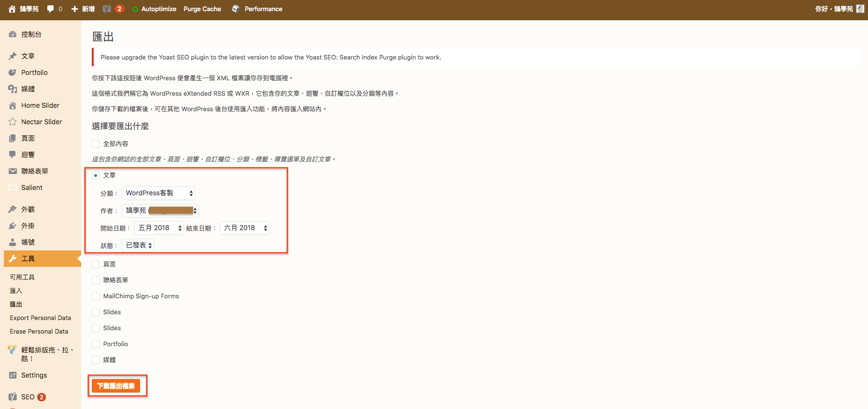Click Purge Cache in admin bar
The width and height of the screenshot is (868, 409).
(x=202, y=9)
